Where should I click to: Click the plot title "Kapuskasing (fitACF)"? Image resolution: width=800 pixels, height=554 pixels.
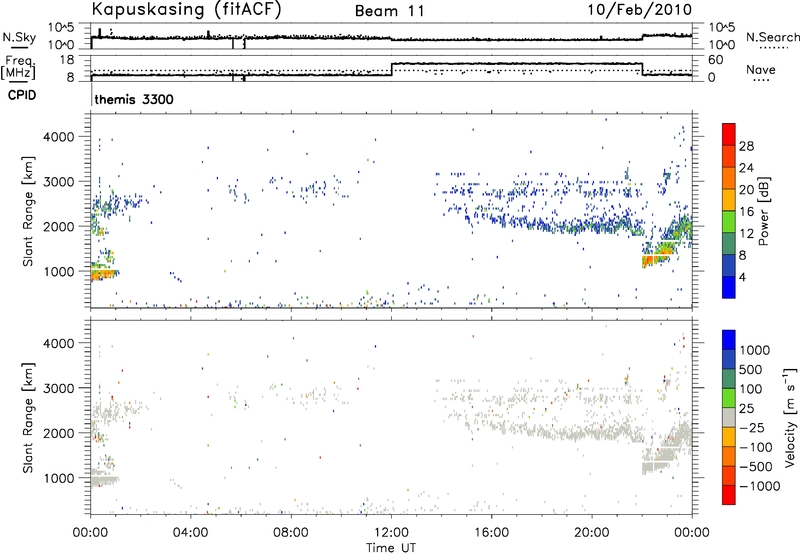coord(186,10)
